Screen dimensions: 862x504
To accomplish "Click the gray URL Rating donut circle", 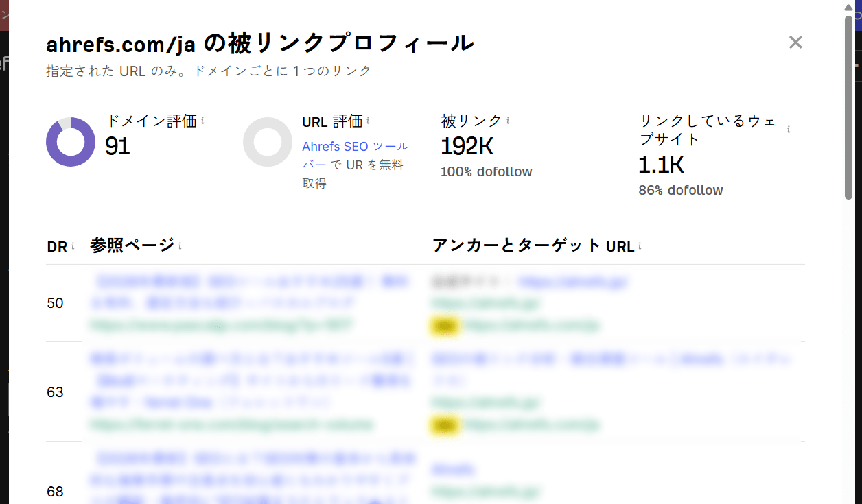I will point(268,142).
